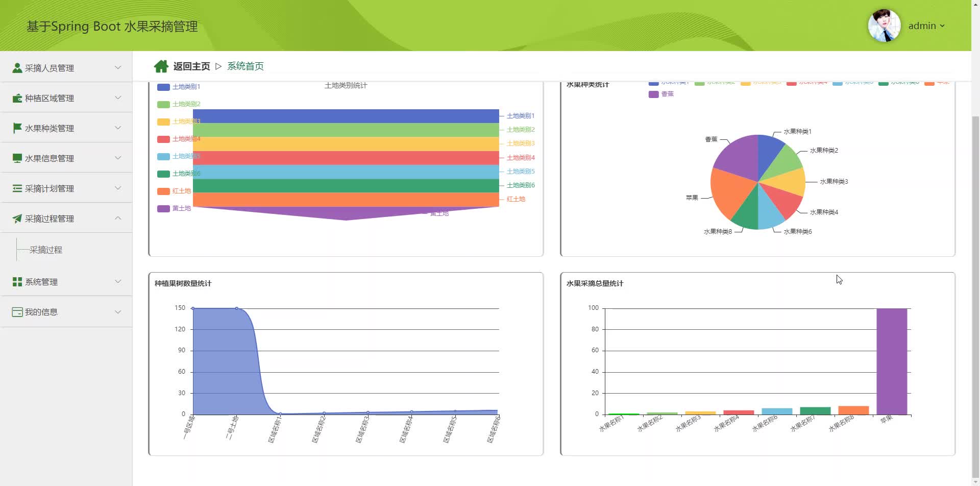Click the monitor icon for 水果信息管理
The width and height of the screenshot is (980, 486).
[x=17, y=158]
